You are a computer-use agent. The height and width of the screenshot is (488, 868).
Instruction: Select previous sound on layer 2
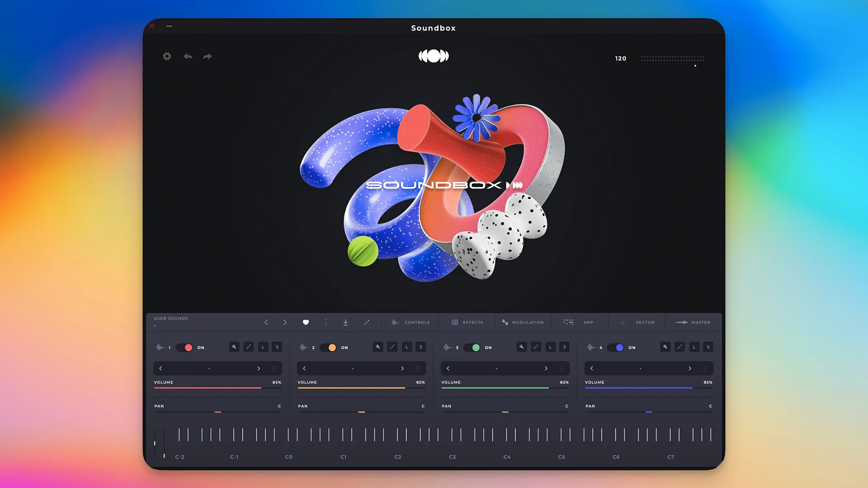coord(304,368)
